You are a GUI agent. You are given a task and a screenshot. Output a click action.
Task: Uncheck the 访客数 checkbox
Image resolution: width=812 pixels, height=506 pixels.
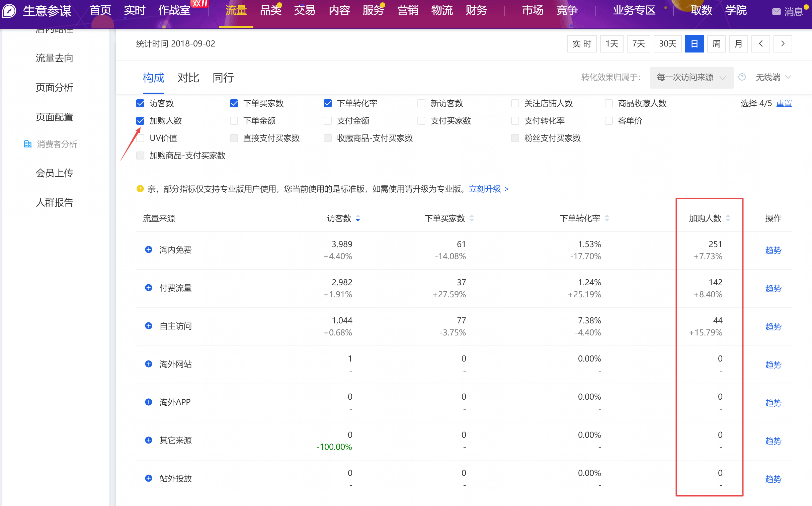[140, 103]
